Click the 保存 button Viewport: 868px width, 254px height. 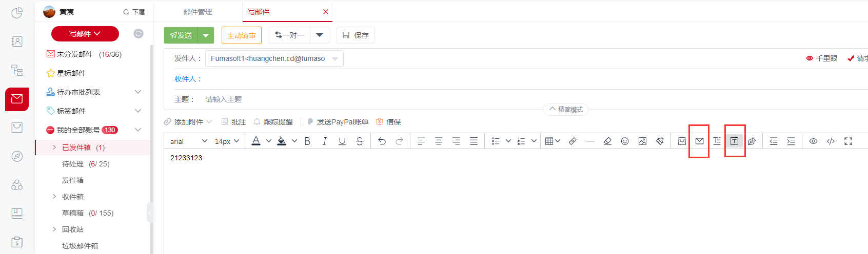tap(356, 35)
